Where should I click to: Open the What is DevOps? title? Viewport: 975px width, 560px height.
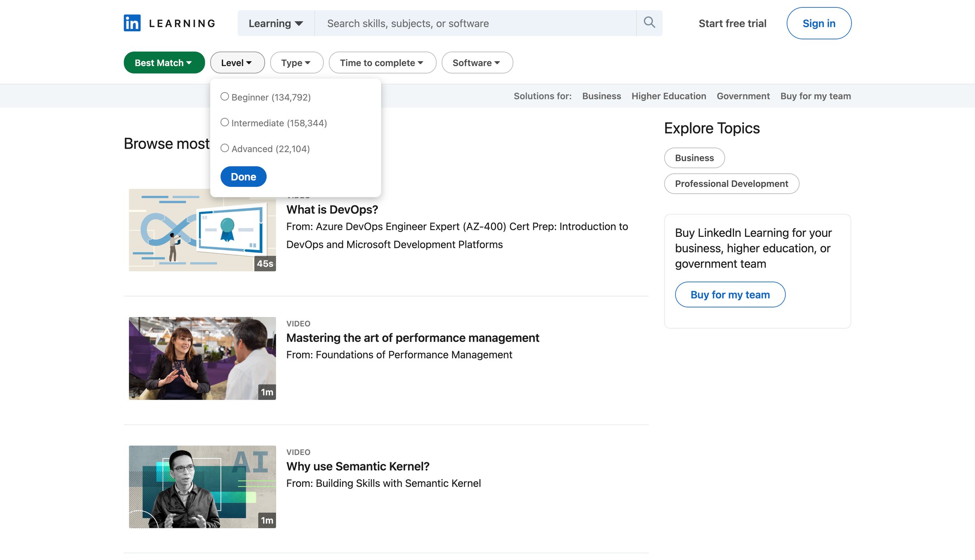pos(332,209)
